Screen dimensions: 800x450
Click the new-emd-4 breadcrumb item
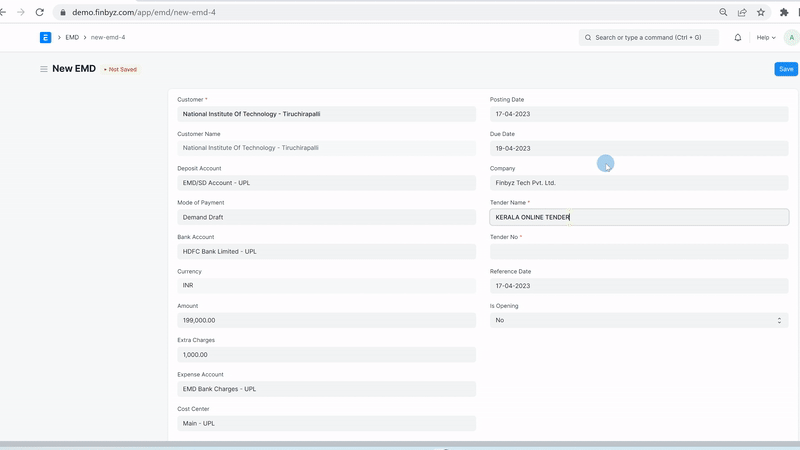point(108,37)
